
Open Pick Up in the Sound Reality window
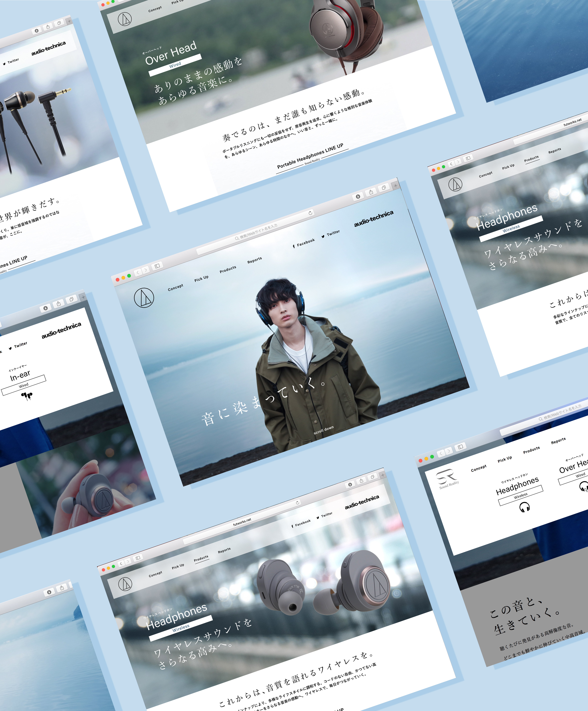coord(505,459)
